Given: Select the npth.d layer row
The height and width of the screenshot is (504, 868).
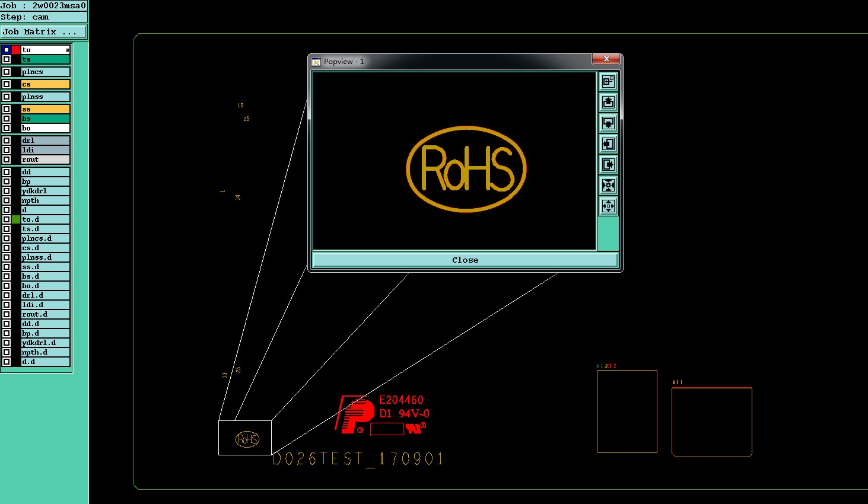Looking at the screenshot, I should click(46, 352).
